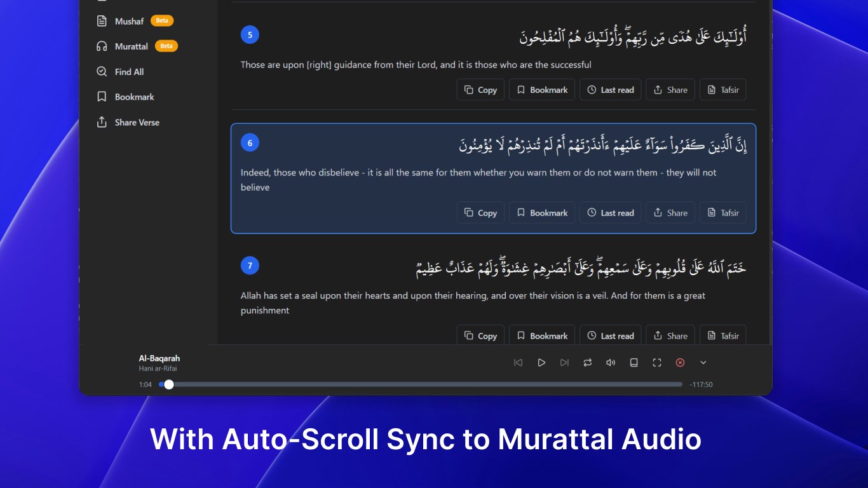Bookmark verse 5

(x=542, y=90)
